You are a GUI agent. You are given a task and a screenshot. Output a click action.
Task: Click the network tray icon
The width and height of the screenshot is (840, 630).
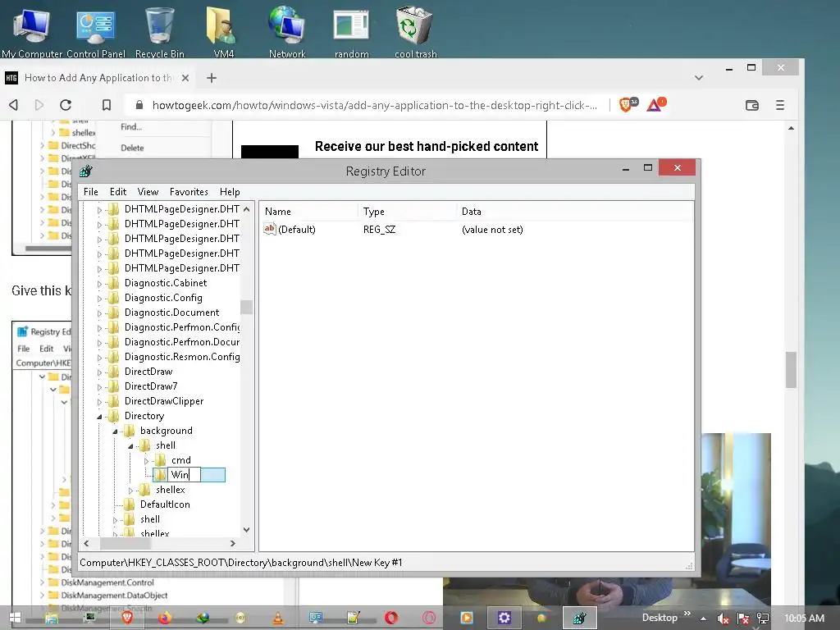(x=763, y=619)
